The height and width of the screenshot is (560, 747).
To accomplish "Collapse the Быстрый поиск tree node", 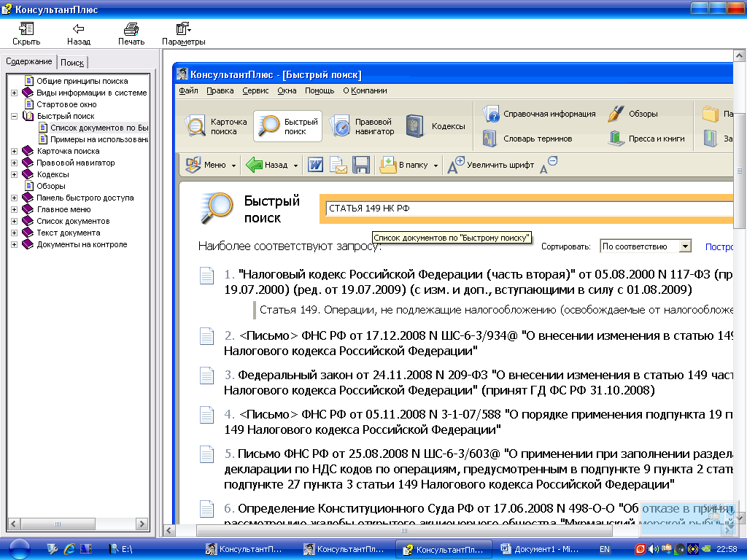I will click(x=15, y=116).
